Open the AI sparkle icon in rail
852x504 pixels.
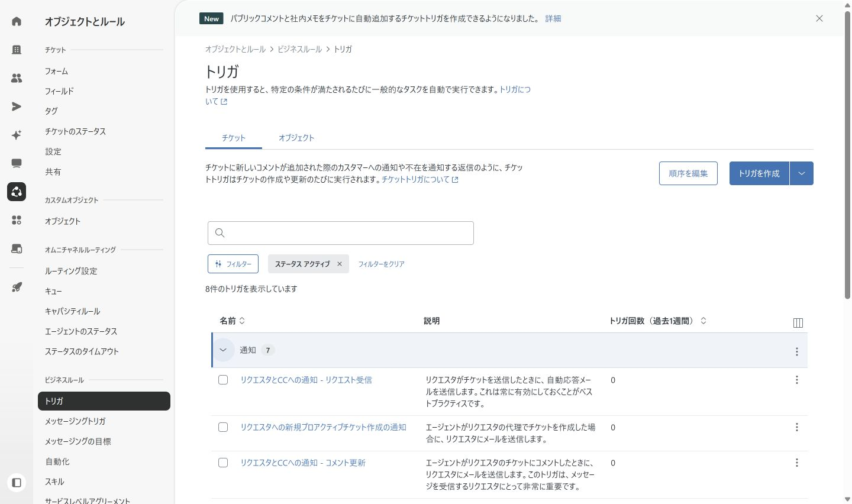(x=17, y=135)
